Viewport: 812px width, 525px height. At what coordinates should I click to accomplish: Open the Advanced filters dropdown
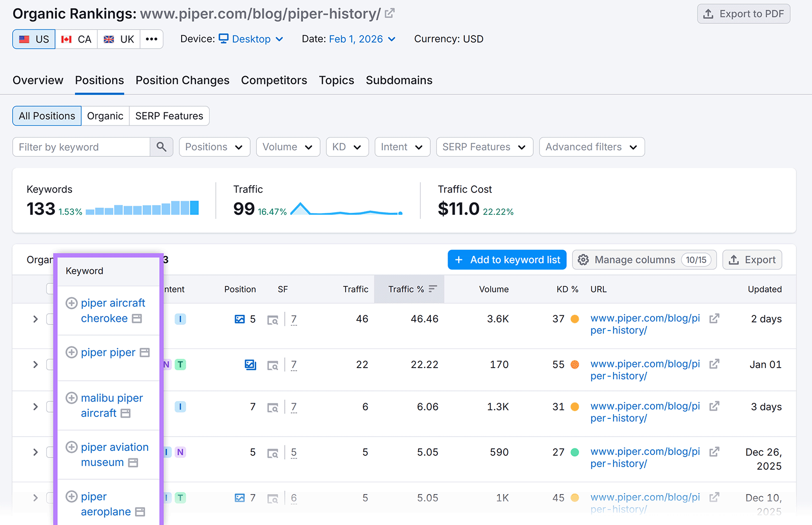coord(591,147)
